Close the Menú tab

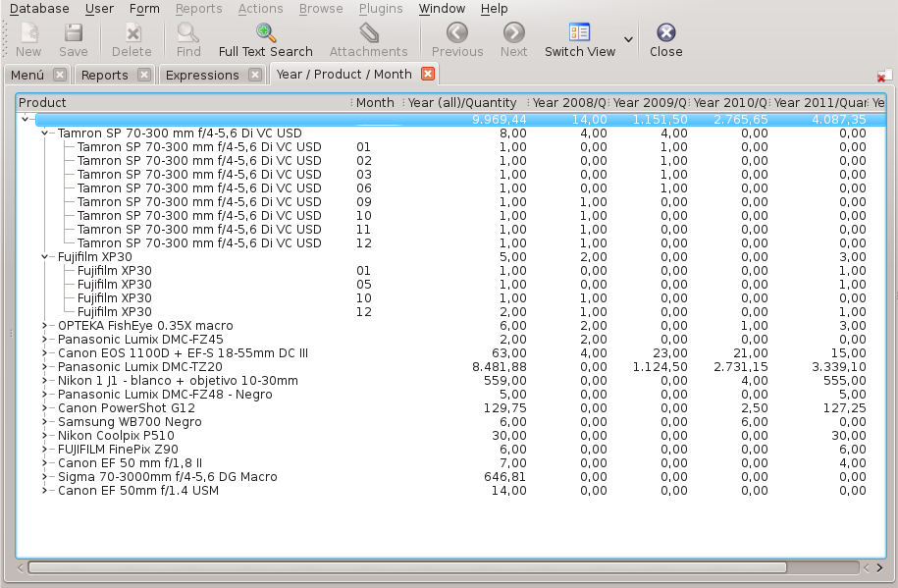[59, 75]
